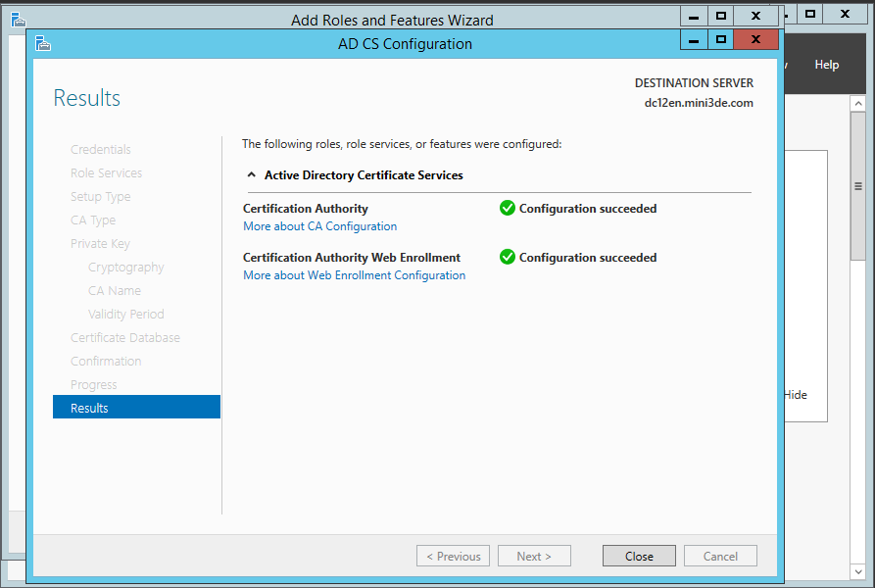This screenshot has width=875, height=588.
Task: Click the Certification Authority label
Action: click(306, 209)
